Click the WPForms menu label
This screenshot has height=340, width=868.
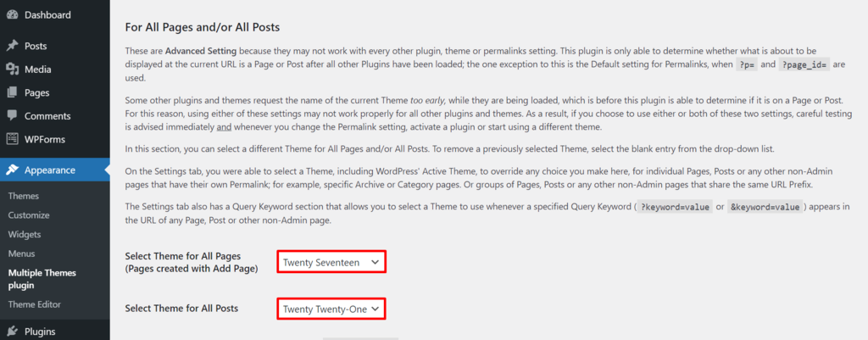point(45,139)
